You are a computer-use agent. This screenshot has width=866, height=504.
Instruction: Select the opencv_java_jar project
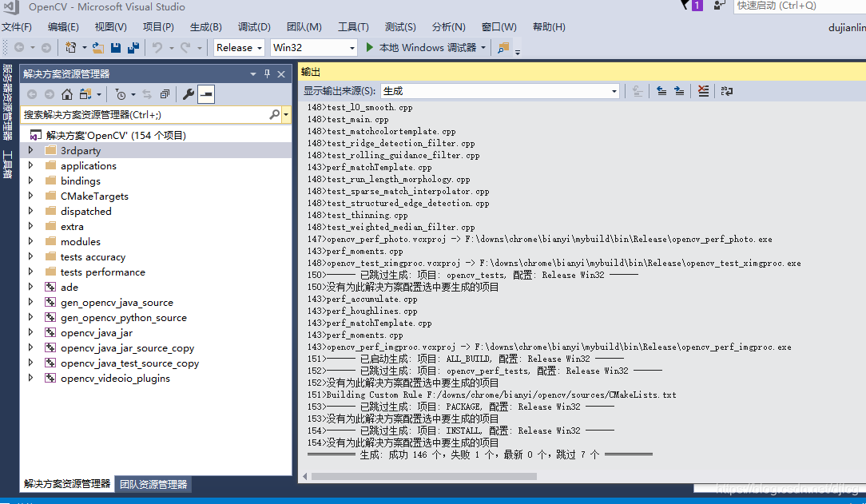97,333
